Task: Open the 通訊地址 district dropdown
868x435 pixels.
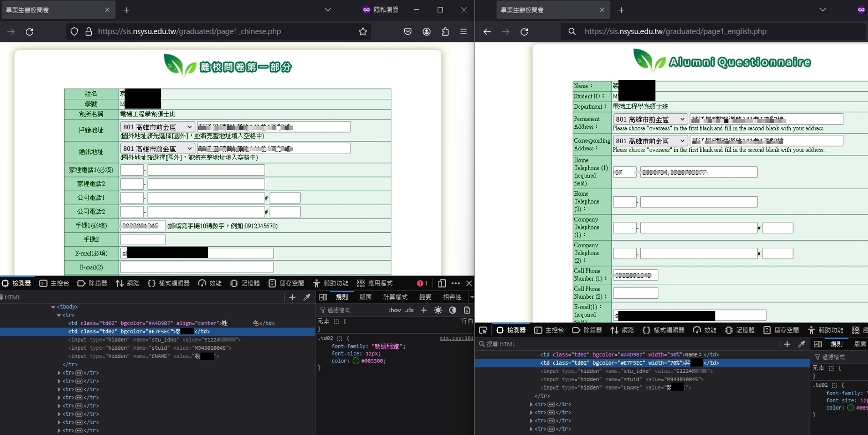Action: pyautogui.click(x=157, y=148)
